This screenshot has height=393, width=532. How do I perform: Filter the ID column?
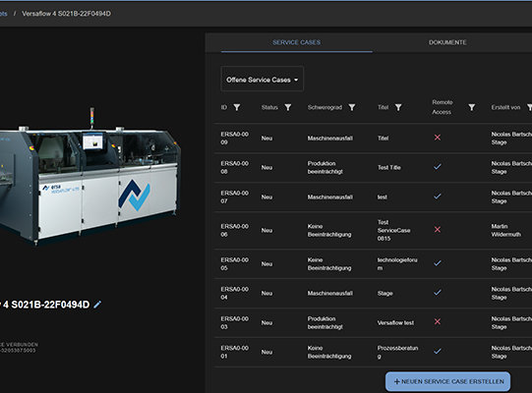[x=237, y=107]
